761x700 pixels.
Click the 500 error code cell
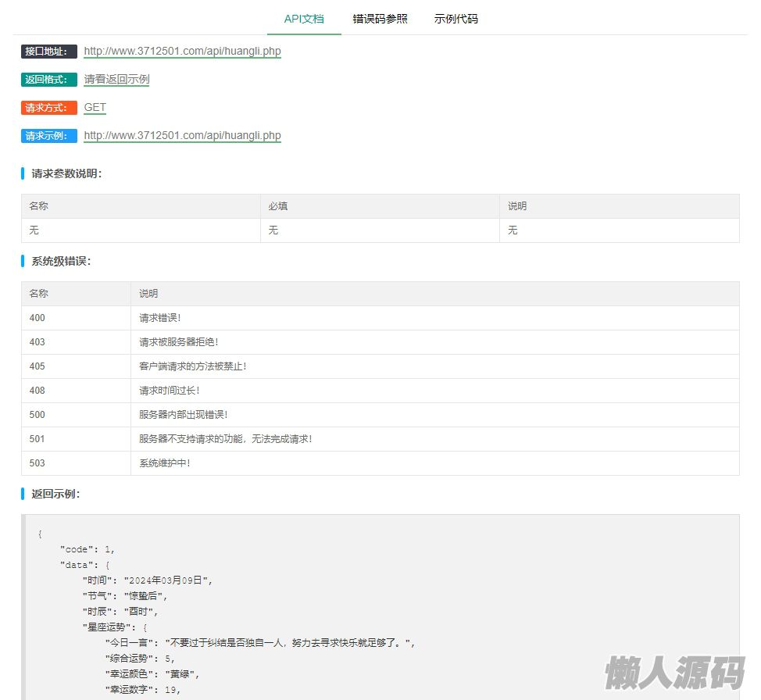[x=75, y=415]
